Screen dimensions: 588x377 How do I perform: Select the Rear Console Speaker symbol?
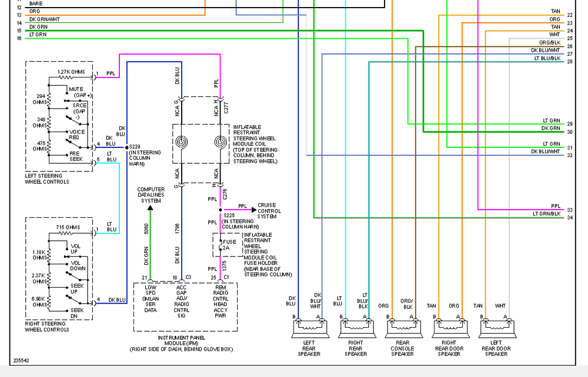point(404,328)
